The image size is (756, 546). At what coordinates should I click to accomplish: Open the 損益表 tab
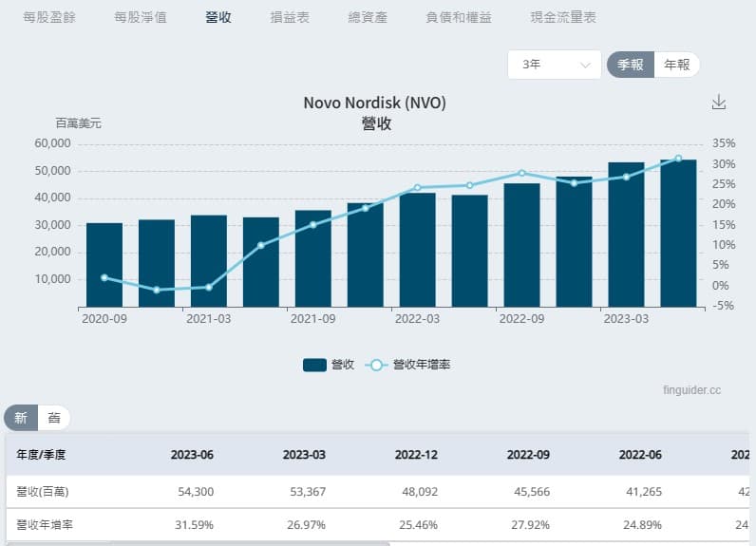coord(290,17)
